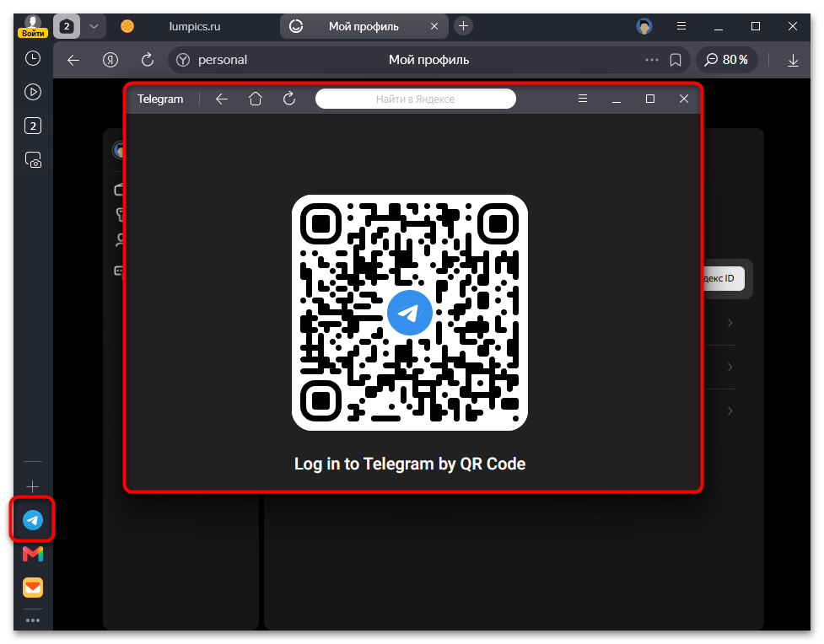Open the history clock icon in sidebar
The image size is (824, 644).
point(33,58)
